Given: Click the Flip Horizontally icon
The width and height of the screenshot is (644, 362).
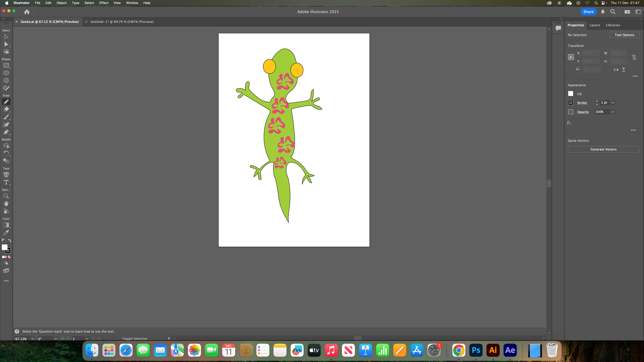Looking at the screenshot, I should [x=616, y=70].
